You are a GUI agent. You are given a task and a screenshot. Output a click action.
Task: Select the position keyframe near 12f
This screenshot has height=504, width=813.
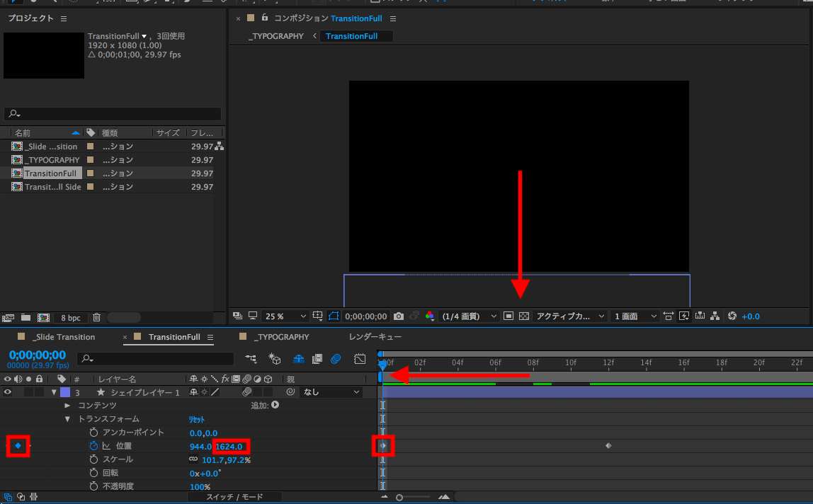click(609, 445)
